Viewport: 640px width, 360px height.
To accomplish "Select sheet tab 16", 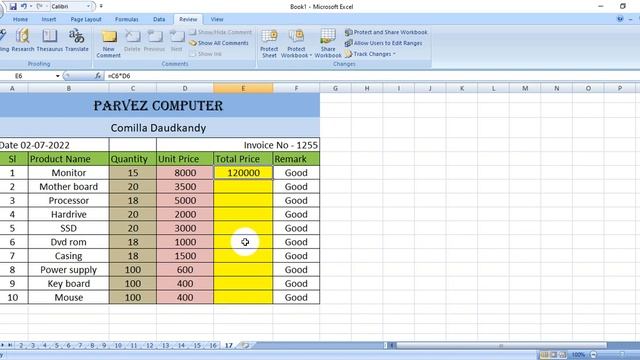I will (x=213, y=345).
